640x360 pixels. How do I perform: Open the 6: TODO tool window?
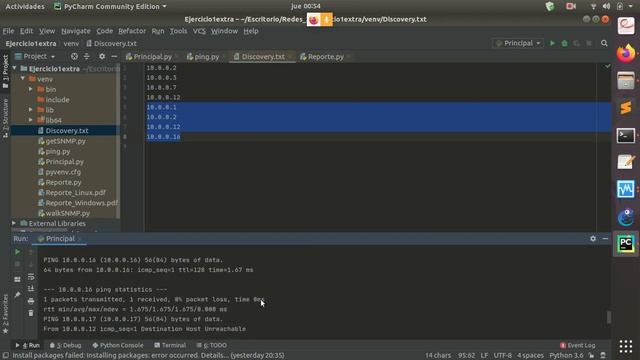pyautogui.click(x=211, y=345)
